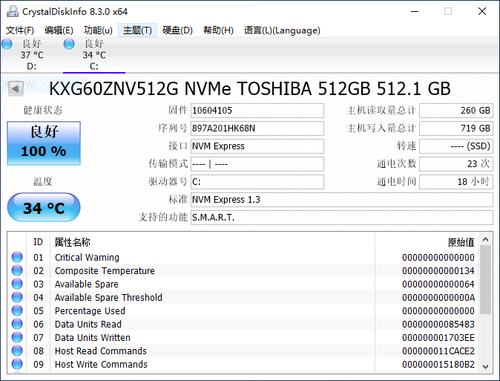This screenshot has width=500, height=381.
Task: Click the supported features field S.M.A.R.T.
Action: point(342,218)
